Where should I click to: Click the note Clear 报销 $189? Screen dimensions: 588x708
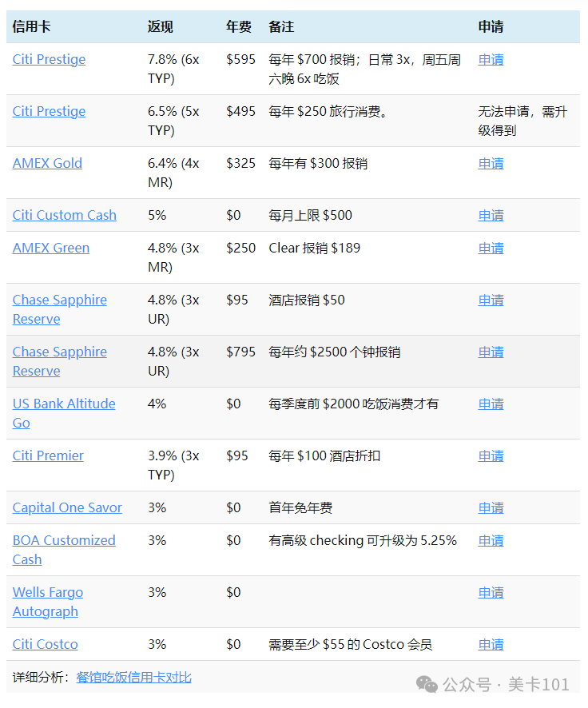click(315, 248)
